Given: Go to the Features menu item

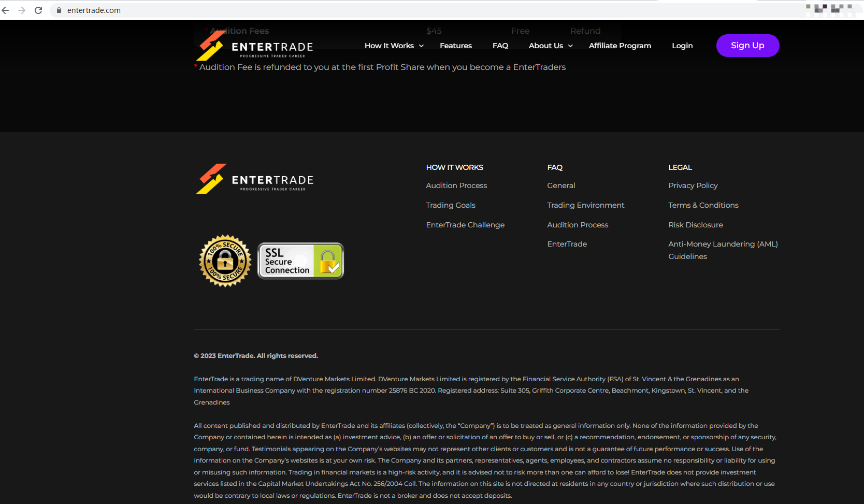Looking at the screenshot, I should [x=456, y=46].
